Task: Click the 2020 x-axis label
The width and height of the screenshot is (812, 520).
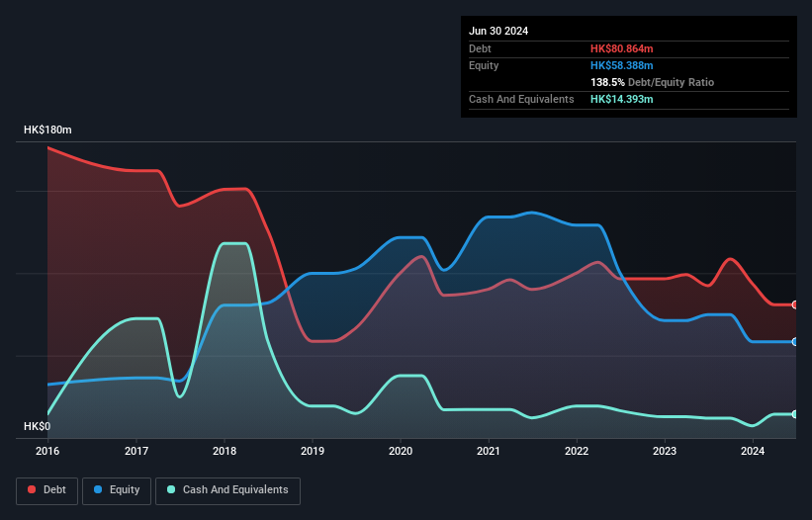Action: (401, 451)
